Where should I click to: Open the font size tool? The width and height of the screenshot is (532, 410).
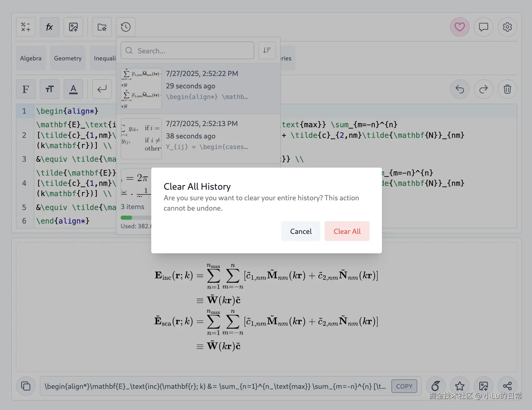(x=49, y=89)
